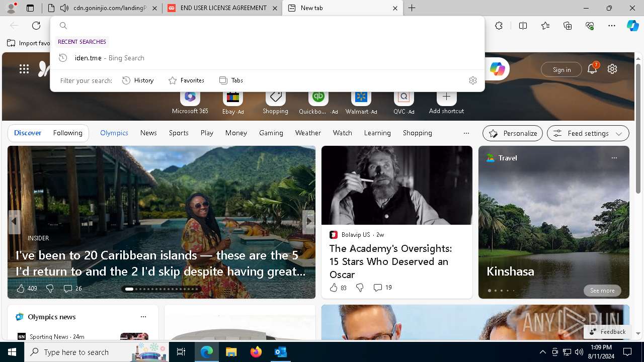Viewport: 644px width, 362px height.
Task: Open the Feedback button
Action: click(x=607, y=332)
